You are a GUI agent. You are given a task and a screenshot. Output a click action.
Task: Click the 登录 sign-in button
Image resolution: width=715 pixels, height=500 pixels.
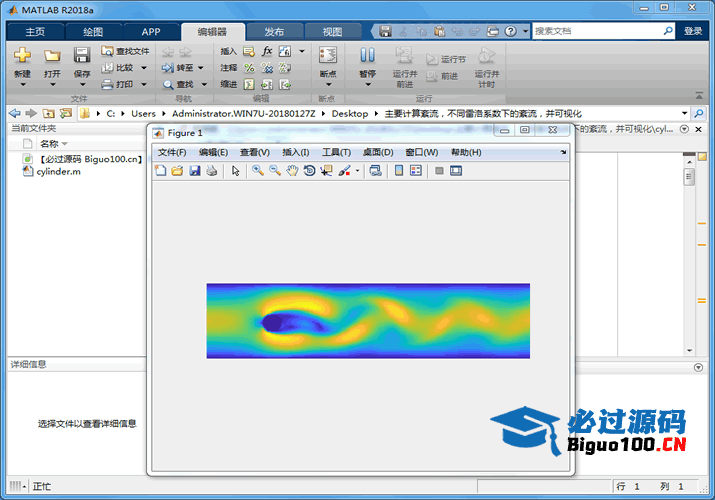[693, 31]
